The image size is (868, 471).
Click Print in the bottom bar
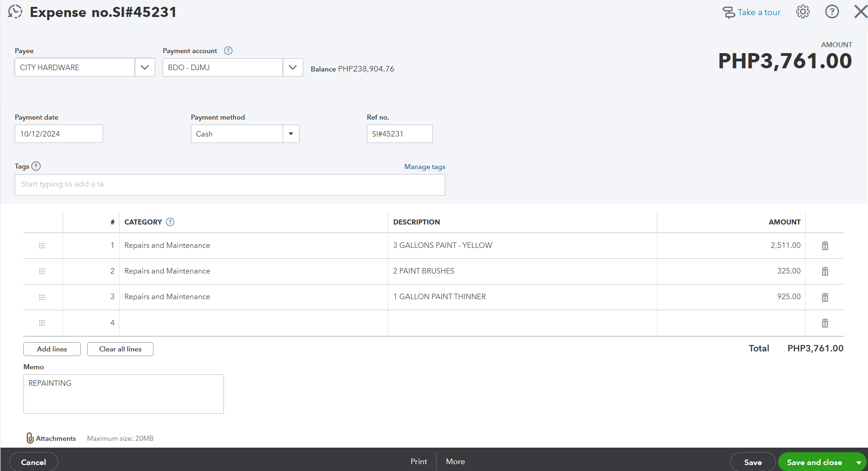point(419,461)
